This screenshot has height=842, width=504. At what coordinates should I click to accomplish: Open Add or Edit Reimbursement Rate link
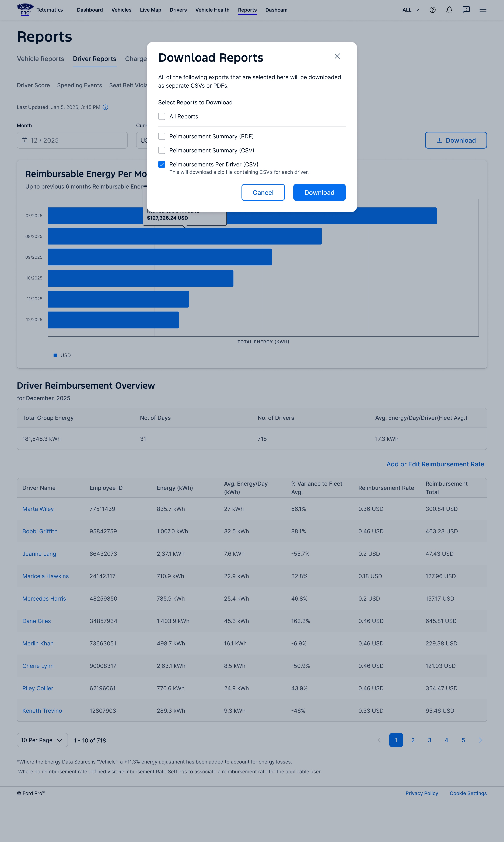(435, 464)
